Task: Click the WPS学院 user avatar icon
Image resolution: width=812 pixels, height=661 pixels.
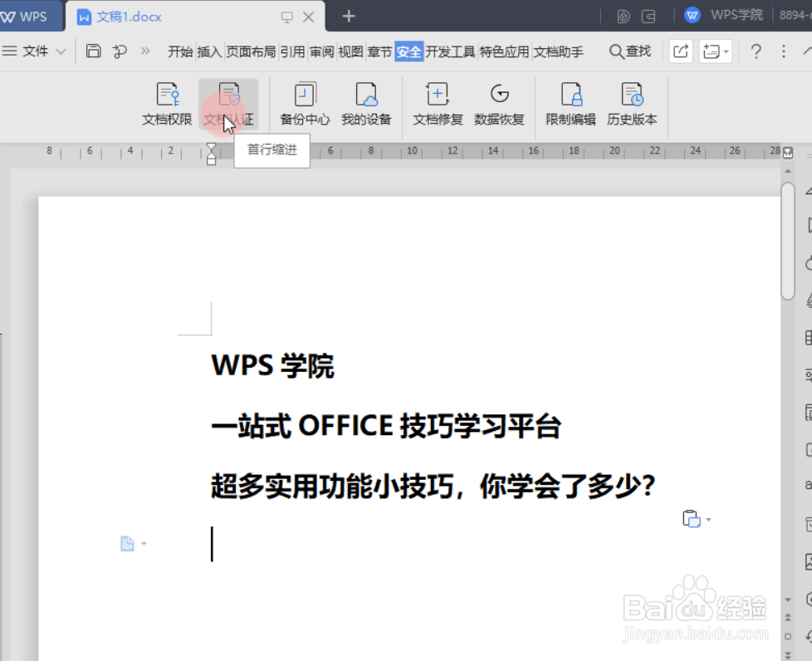Action: click(692, 15)
